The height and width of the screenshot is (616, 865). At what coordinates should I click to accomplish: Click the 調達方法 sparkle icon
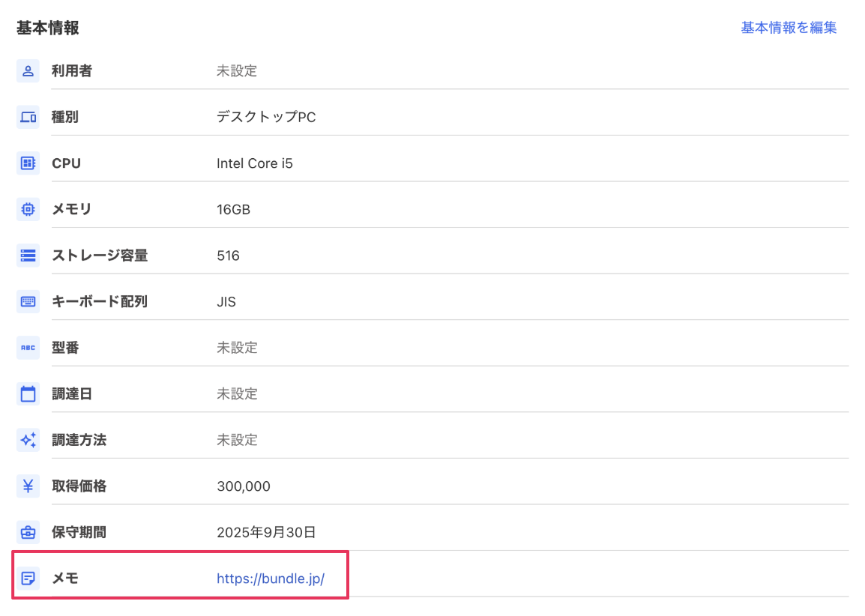(x=28, y=440)
